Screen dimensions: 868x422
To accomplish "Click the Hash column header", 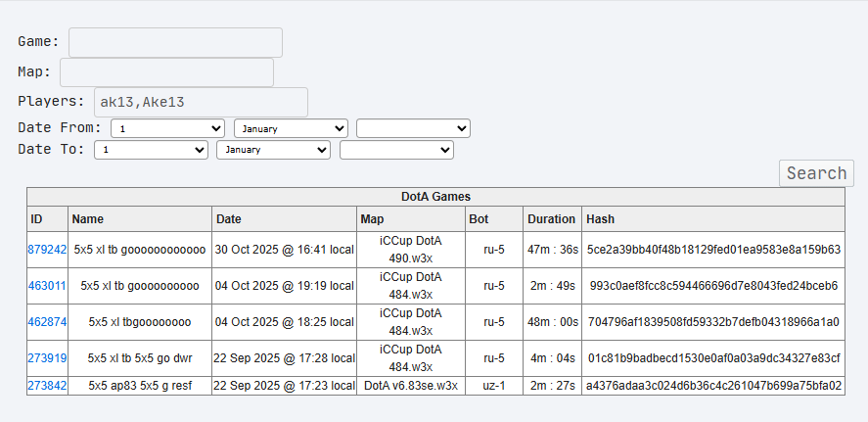I will [x=600, y=219].
